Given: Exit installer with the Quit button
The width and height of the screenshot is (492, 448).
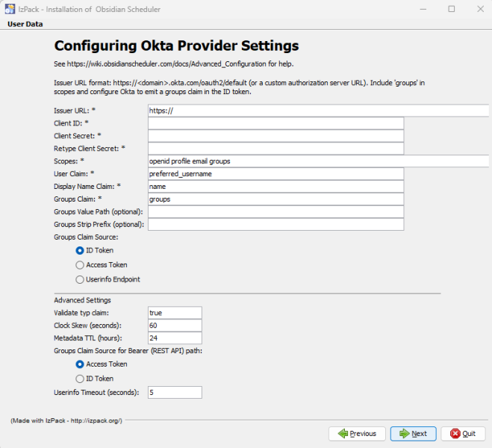Looking at the screenshot, I should click(463, 434).
